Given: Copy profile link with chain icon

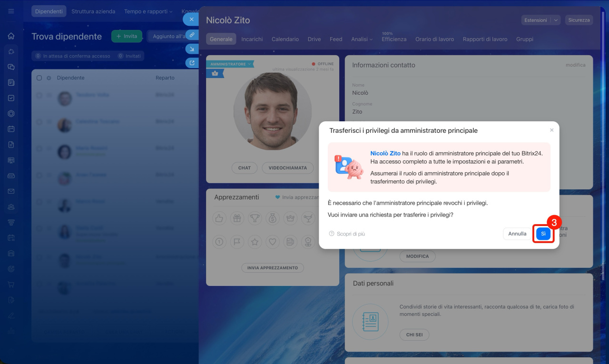Looking at the screenshot, I should (x=192, y=35).
